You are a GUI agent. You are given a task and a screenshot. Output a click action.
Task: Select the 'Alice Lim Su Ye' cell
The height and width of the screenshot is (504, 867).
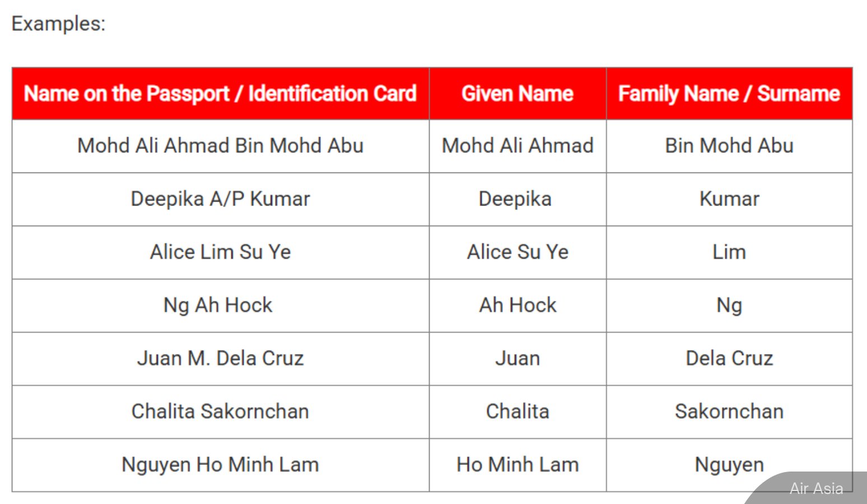[221, 253]
